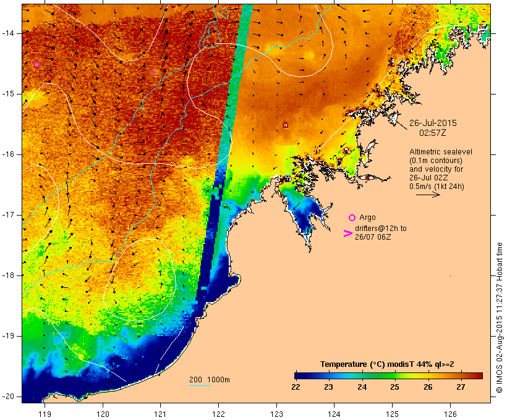Click the '0.5m/s (1kt 24h)' label
Image resolution: width=507 pixels, height=420 pixels.
point(437,187)
